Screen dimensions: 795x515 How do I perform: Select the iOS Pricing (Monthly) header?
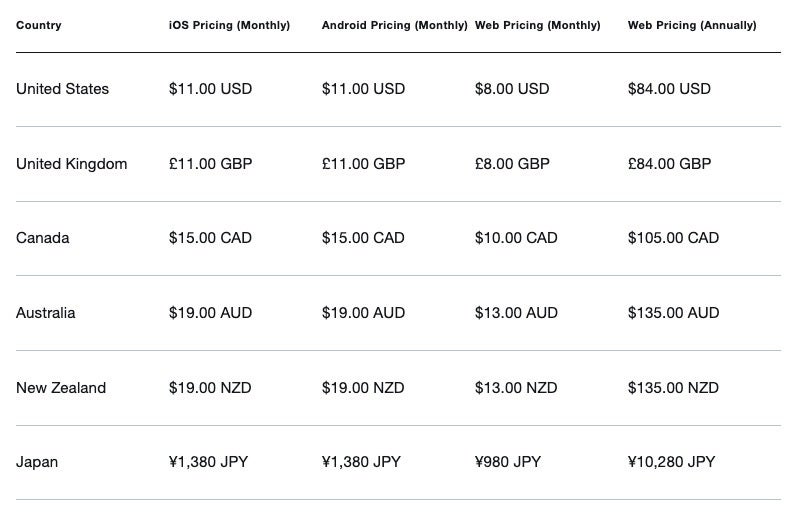pos(229,25)
